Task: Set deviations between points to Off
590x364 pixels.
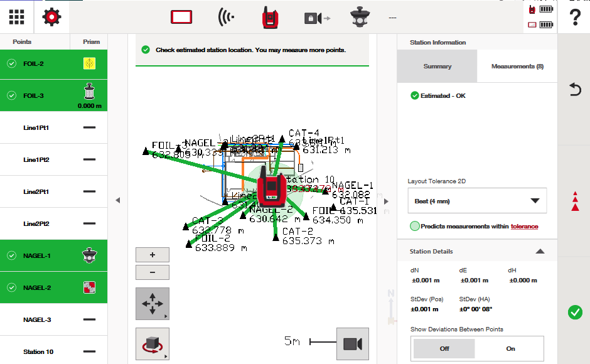Action: (x=444, y=348)
